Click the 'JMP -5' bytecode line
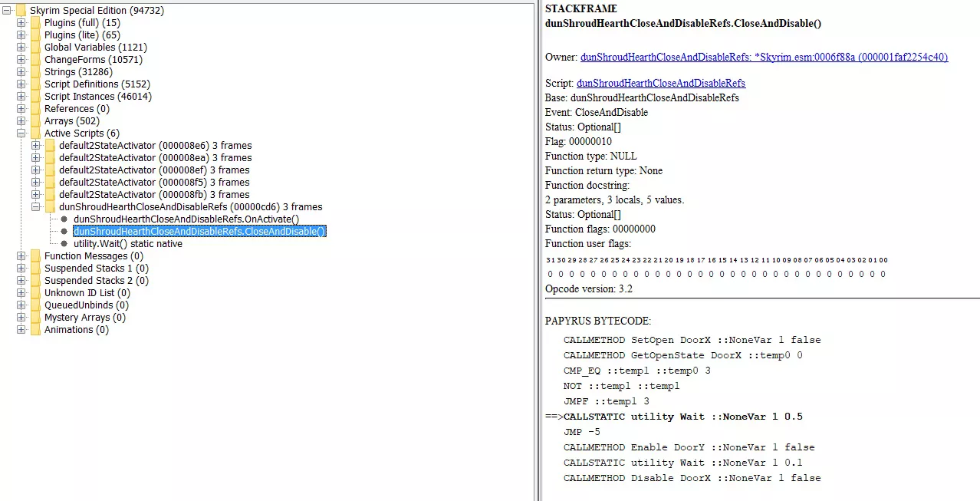The image size is (980, 501). coord(582,432)
